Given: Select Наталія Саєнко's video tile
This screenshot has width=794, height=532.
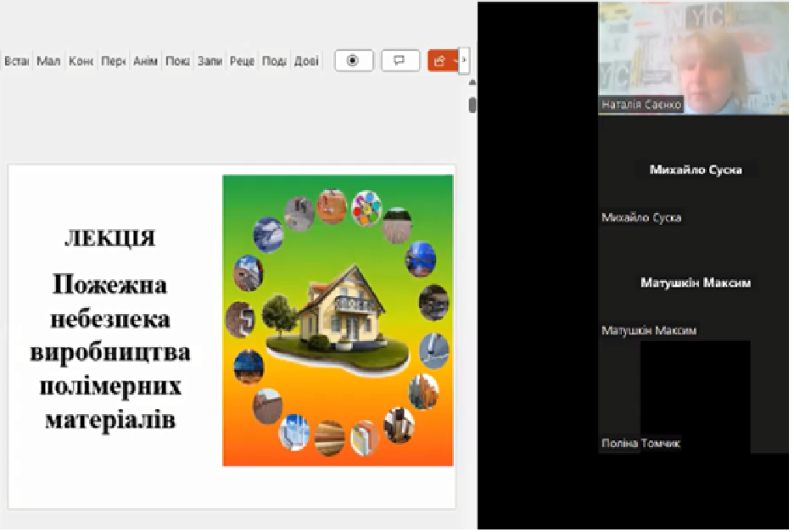Looking at the screenshot, I should [693, 57].
